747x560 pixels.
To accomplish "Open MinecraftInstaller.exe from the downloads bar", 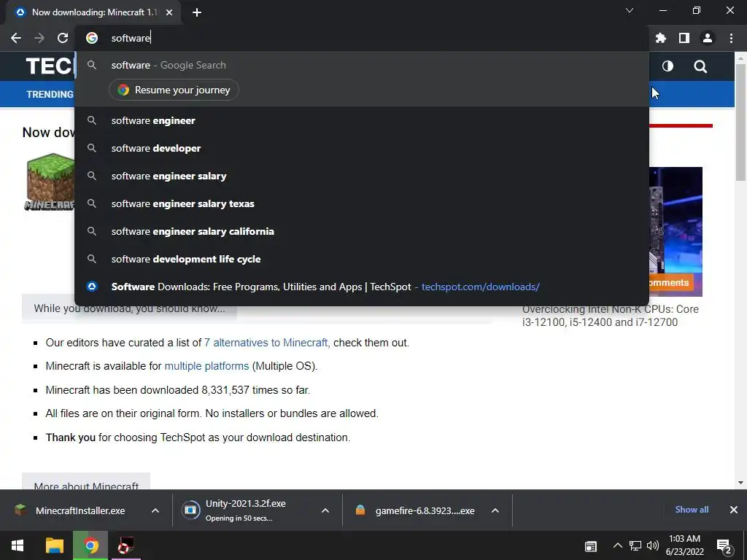I will coord(80,510).
